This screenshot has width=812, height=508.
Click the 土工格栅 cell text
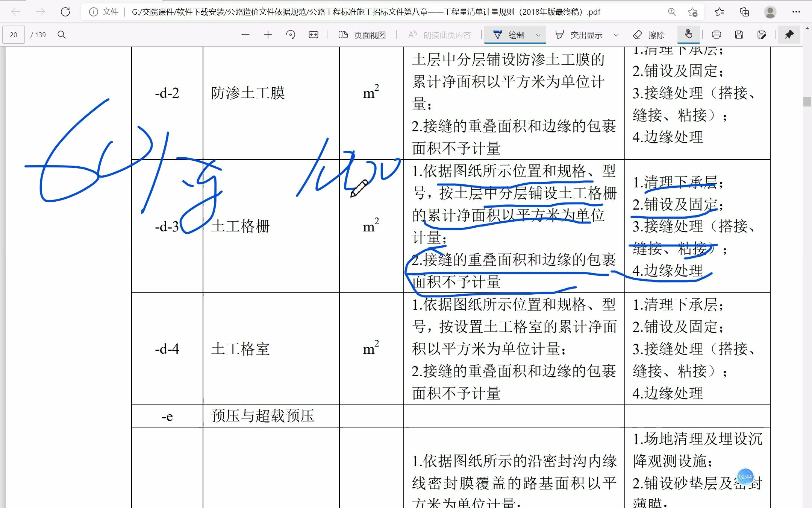pyautogui.click(x=241, y=226)
